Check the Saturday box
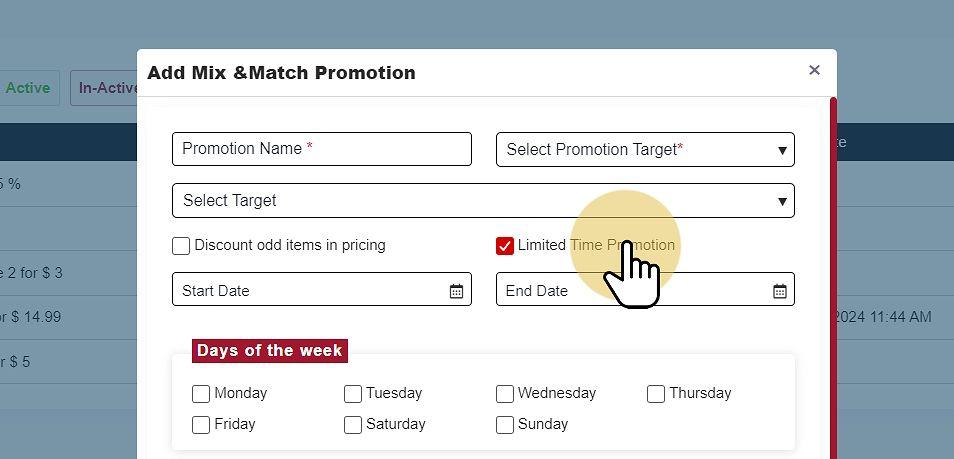954x459 pixels. pyautogui.click(x=353, y=425)
